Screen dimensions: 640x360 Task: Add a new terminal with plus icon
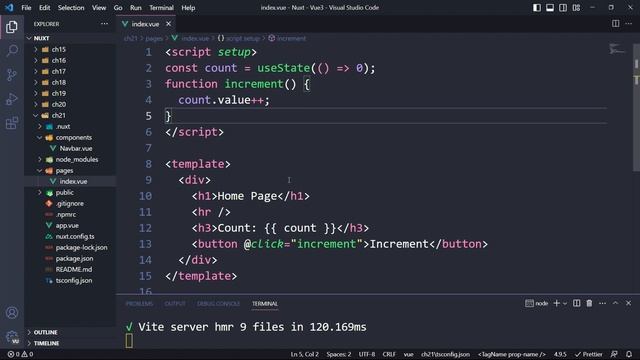(x=556, y=303)
